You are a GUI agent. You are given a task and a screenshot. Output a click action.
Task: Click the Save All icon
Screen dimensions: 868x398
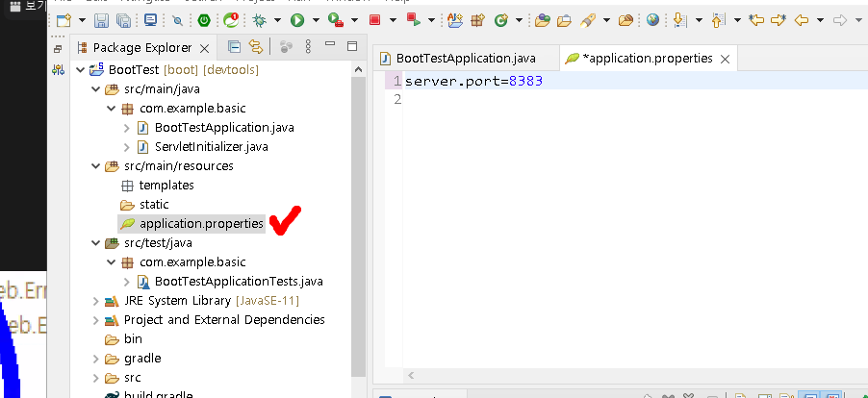(x=123, y=20)
